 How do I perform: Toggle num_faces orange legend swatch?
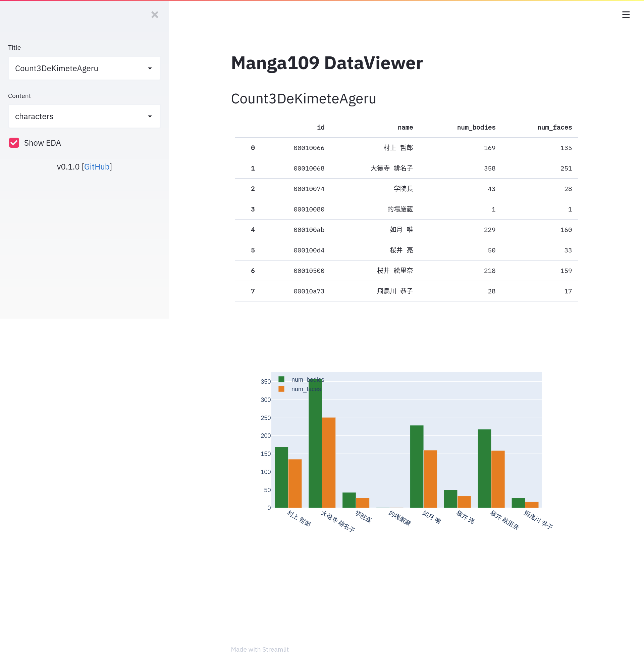281,389
